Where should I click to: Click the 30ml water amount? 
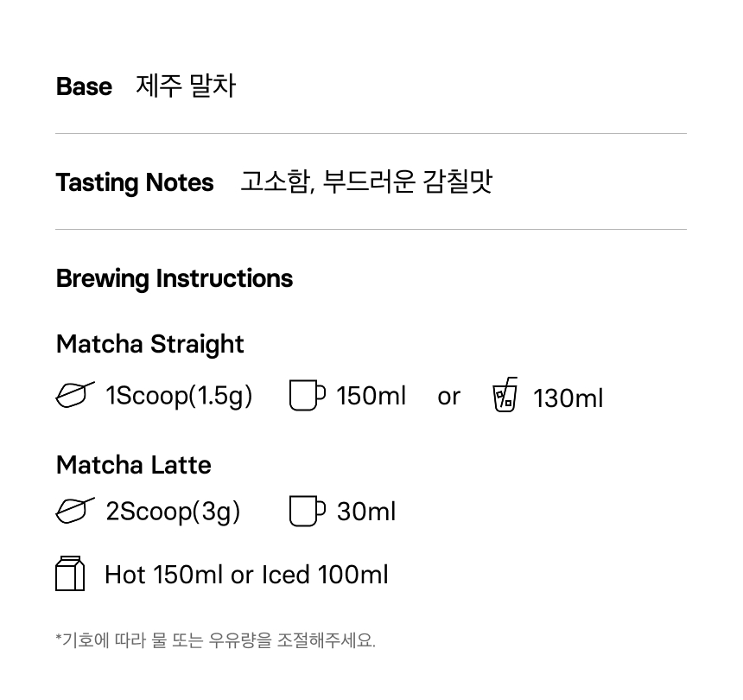click(366, 511)
